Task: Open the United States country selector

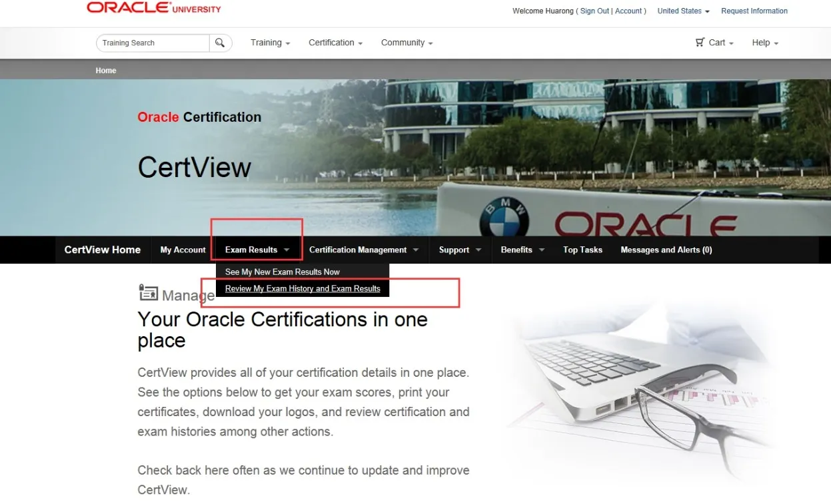Action: [683, 11]
